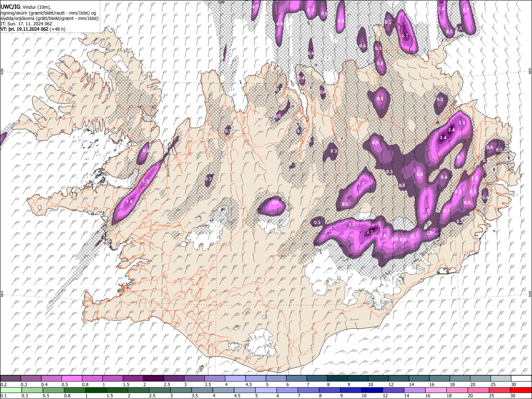Click the IT: Sun. 17. 11. 2024 06Z line
The height and width of the screenshot is (399, 532).
pos(26,24)
